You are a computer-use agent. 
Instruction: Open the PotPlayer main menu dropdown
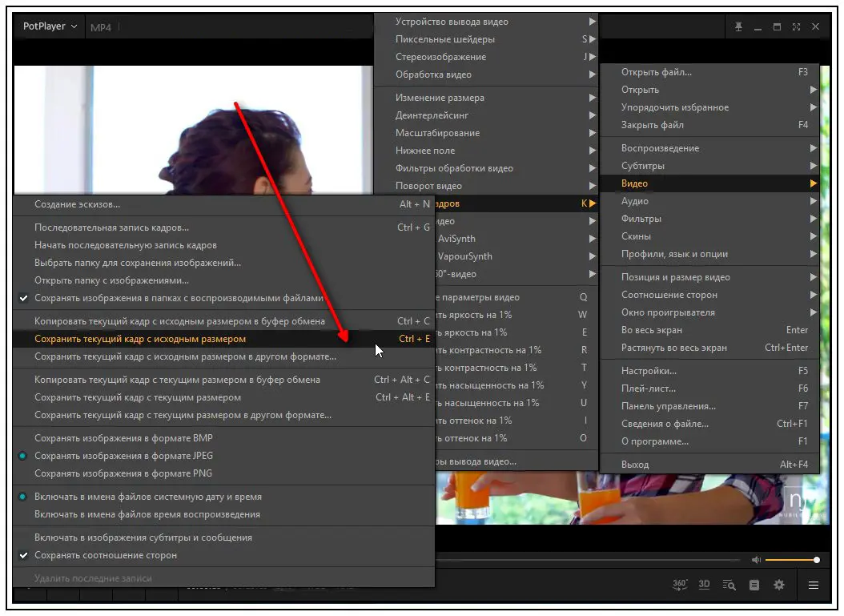pyautogui.click(x=50, y=26)
